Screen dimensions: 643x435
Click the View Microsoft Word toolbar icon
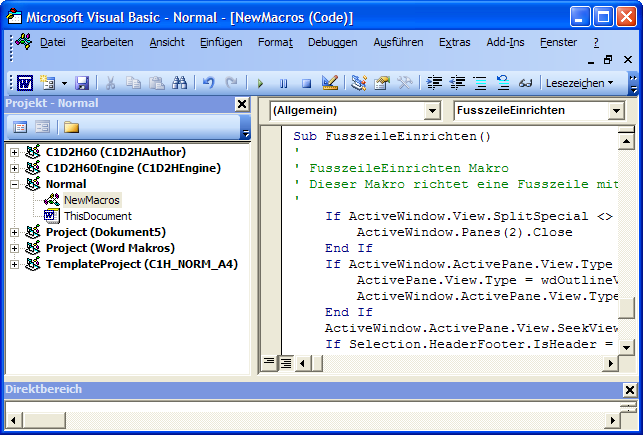(24, 83)
